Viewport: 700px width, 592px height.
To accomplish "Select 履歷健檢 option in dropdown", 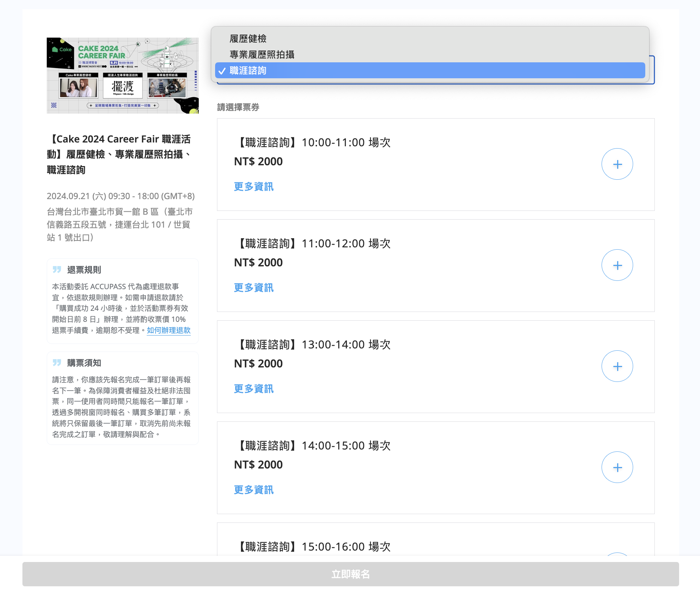I will pos(248,39).
